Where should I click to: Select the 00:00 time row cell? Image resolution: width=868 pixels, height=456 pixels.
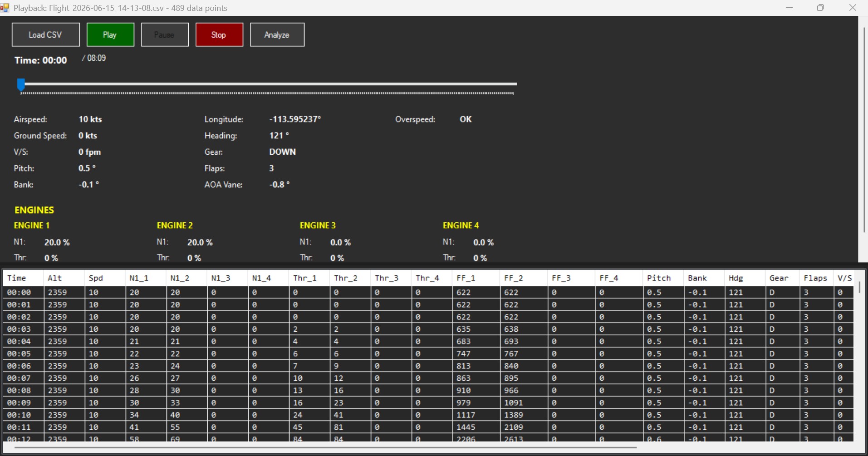[x=23, y=293]
